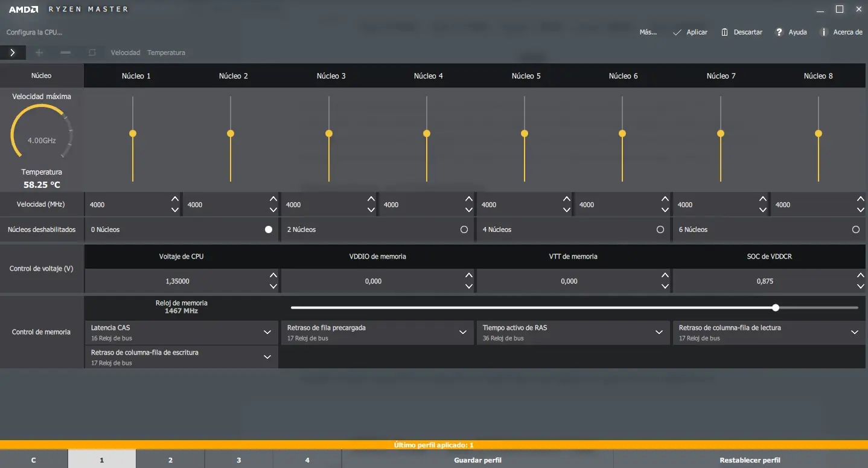Decrease Núcleo 7 speed with down arrow
This screenshot has width=868, height=468.
(x=763, y=210)
